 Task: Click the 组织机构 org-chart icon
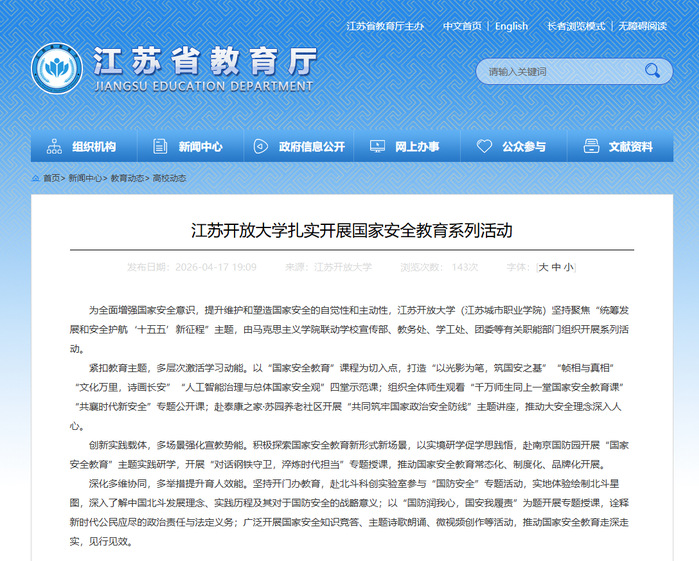54,146
